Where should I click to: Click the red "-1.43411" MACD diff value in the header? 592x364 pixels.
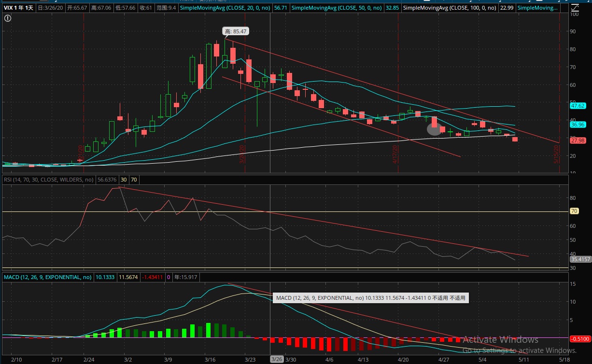click(x=153, y=278)
